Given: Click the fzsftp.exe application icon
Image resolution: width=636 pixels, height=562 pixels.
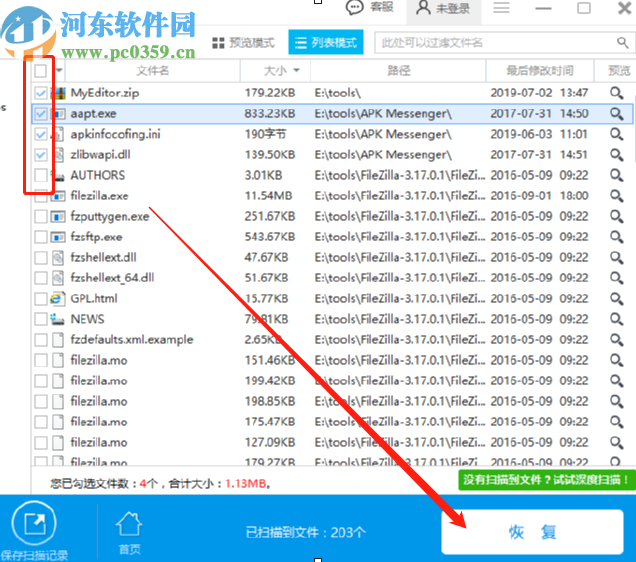Looking at the screenshot, I should [58, 237].
